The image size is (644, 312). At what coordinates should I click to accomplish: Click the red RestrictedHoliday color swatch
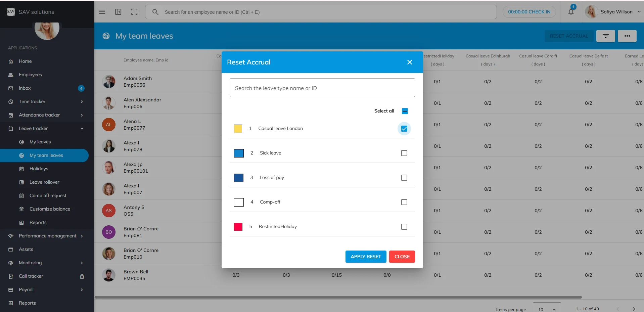238,227
